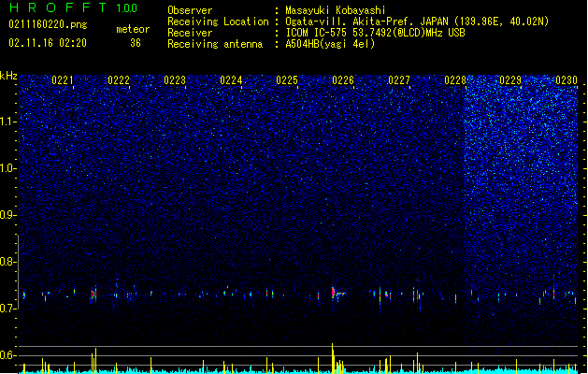Click the 0.9 kHz axis label

[8, 215]
